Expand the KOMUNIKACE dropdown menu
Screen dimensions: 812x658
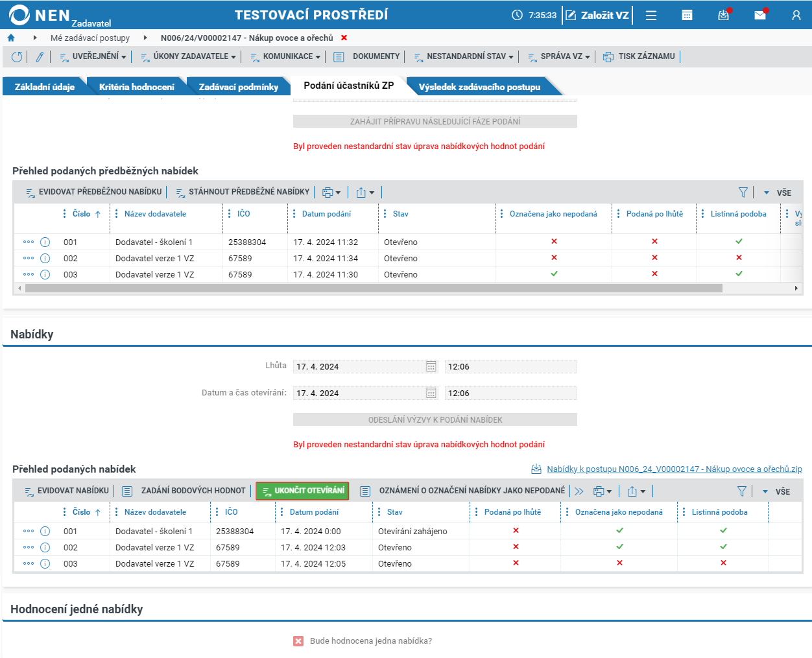[285, 57]
